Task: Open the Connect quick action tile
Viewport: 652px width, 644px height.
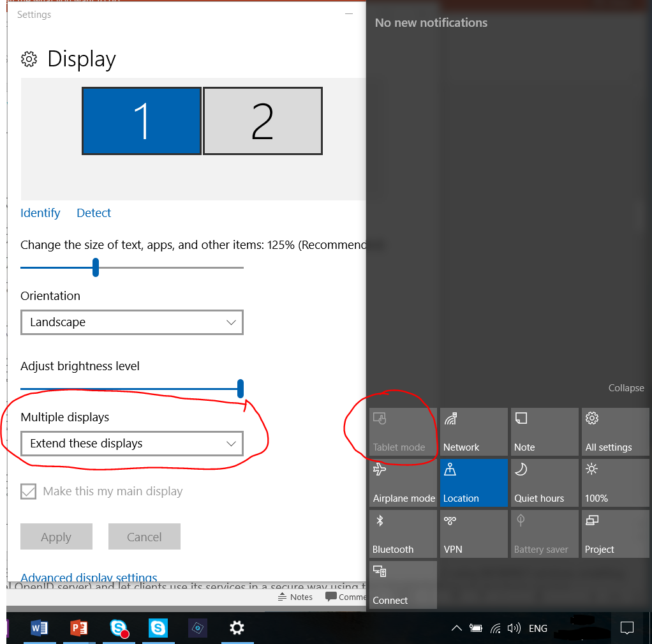Action: [x=403, y=585]
